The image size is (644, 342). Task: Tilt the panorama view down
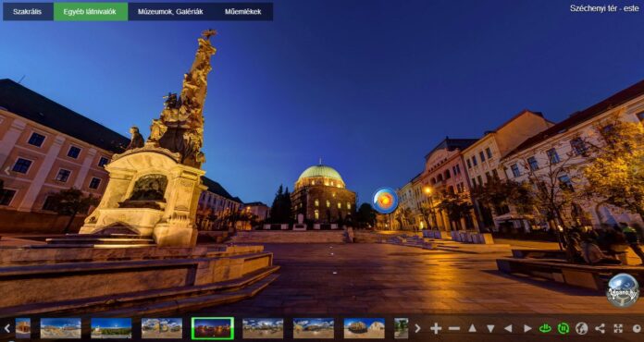[490, 328]
